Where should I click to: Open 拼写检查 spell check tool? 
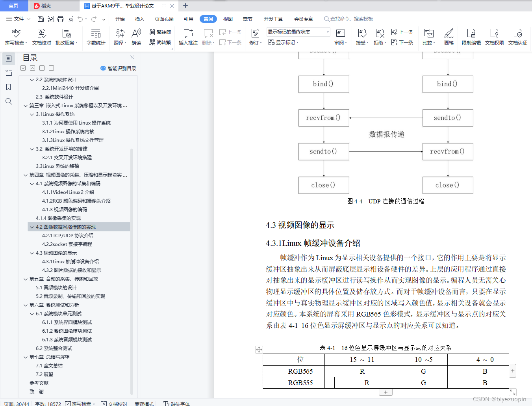(16, 37)
